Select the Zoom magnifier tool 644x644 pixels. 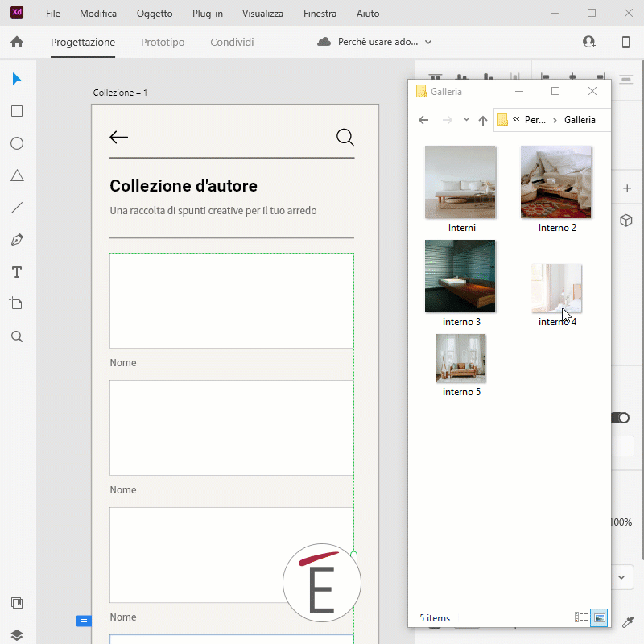[17, 336]
